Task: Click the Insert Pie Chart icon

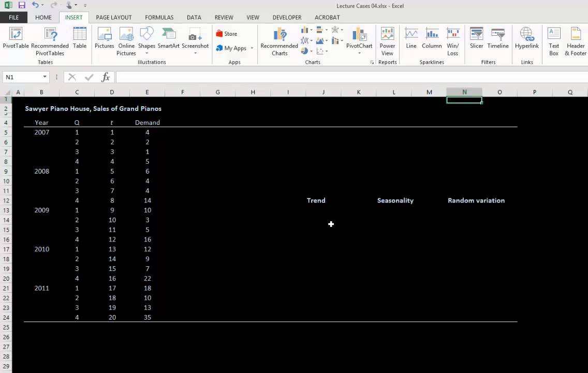Action: (x=304, y=51)
